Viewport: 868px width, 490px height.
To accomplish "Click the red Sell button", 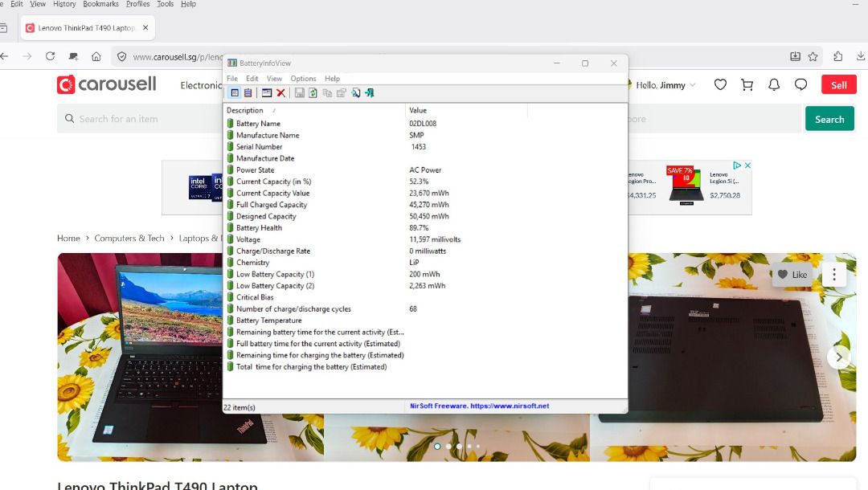I will pyautogui.click(x=838, y=84).
